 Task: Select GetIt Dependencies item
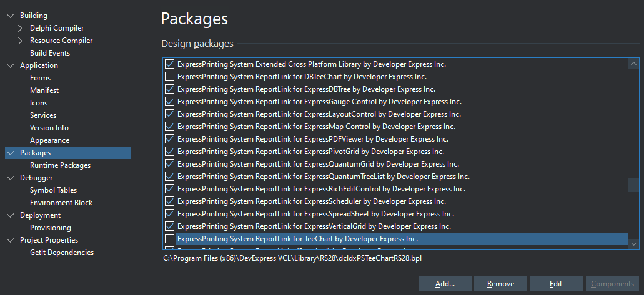(62, 253)
